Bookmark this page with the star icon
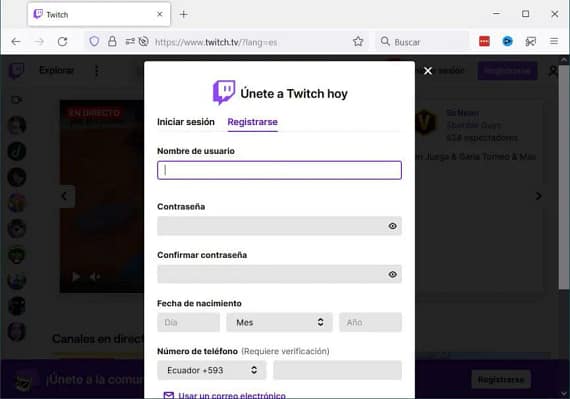570x399 pixels. tap(358, 41)
